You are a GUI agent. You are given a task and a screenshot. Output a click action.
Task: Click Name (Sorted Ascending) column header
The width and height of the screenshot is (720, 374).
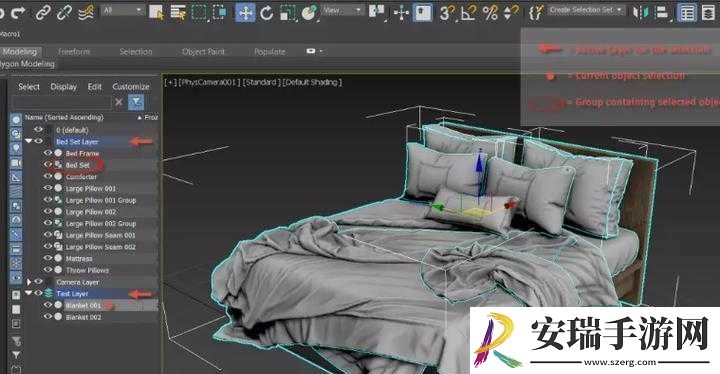[x=64, y=118]
